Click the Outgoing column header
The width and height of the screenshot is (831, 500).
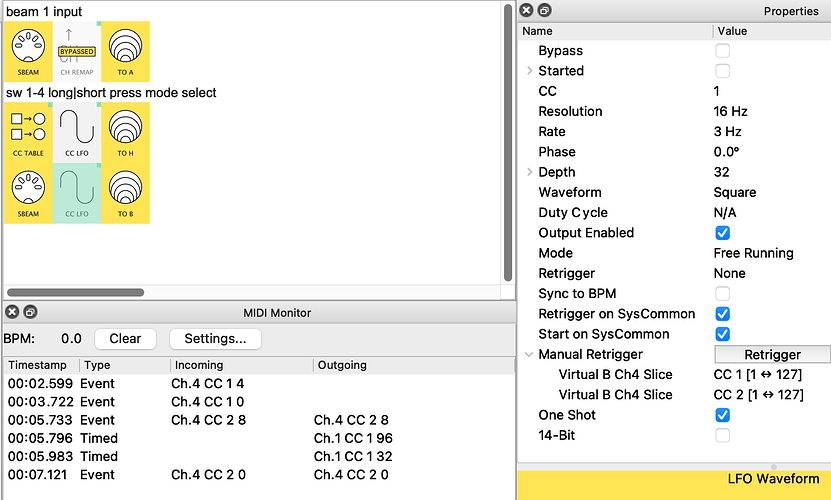point(342,365)
